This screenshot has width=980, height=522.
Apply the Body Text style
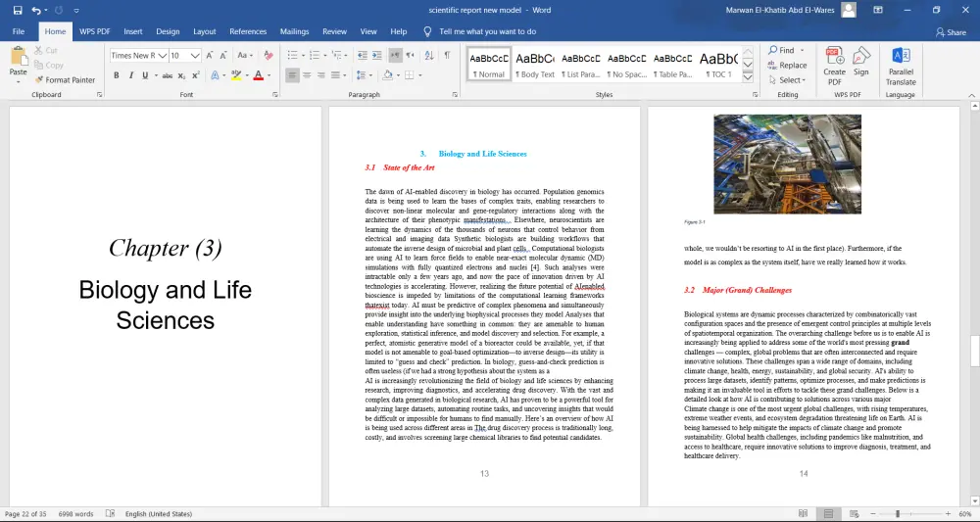pyautogui.click(x=535, y=64)
